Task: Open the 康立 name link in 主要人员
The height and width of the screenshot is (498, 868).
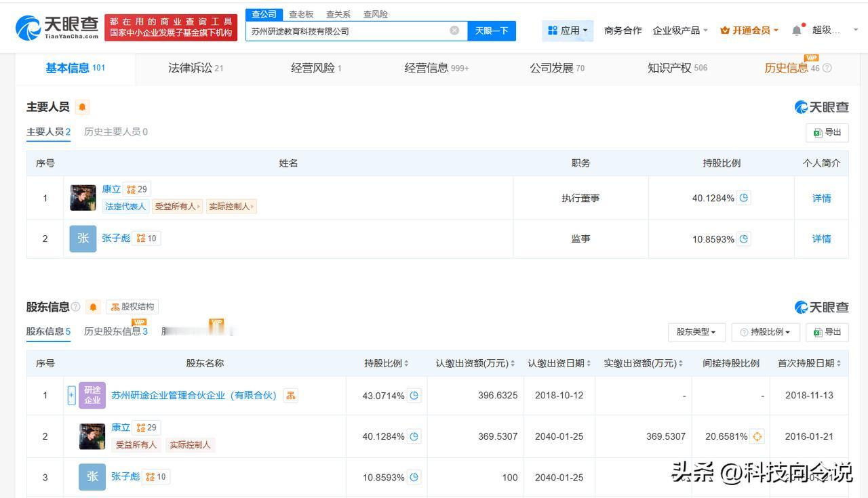Action: pyautogui.click(x=111, y=190)
